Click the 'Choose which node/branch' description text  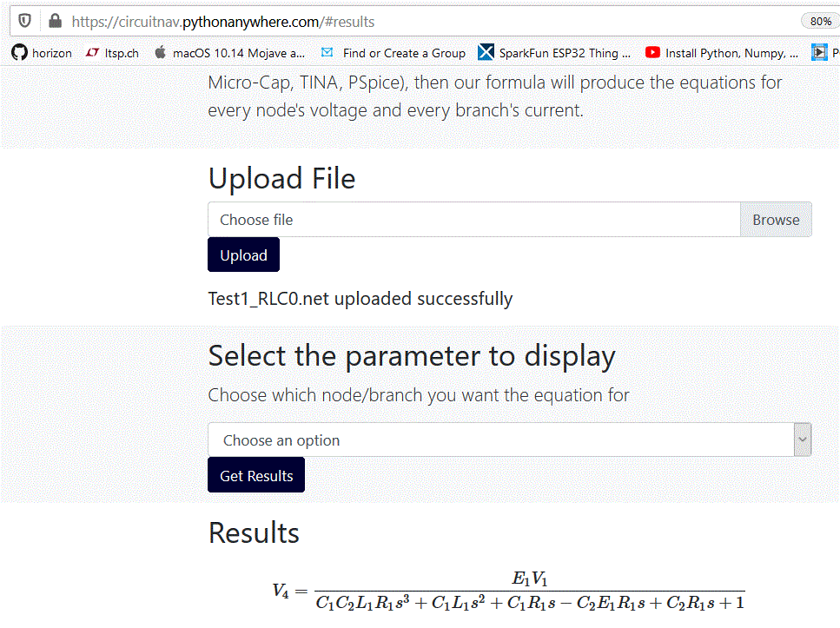pyautogui.click(x=419, y=395)
